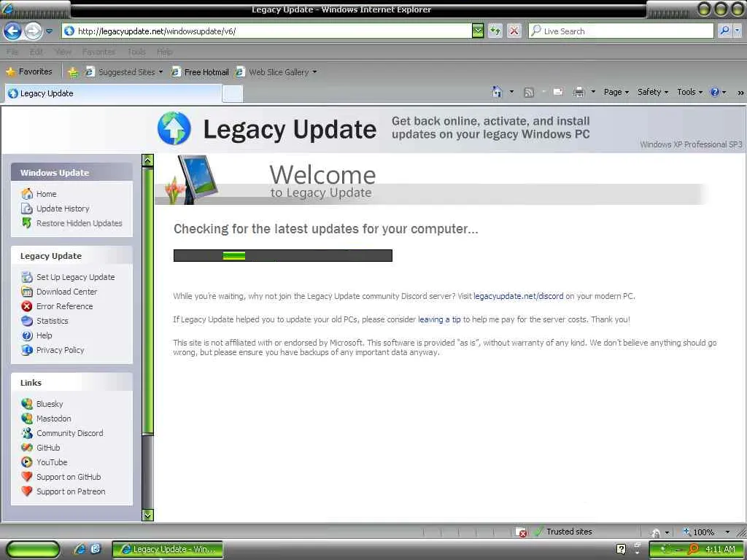
Task: Click the Help link in sidebar
Action: coord(44,335)
